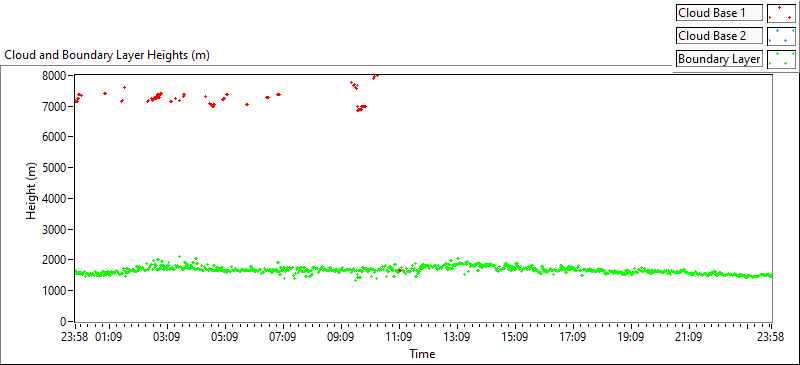Click the 0 value on the height axis
800x365 pixels.
click(x=63, y=322)
